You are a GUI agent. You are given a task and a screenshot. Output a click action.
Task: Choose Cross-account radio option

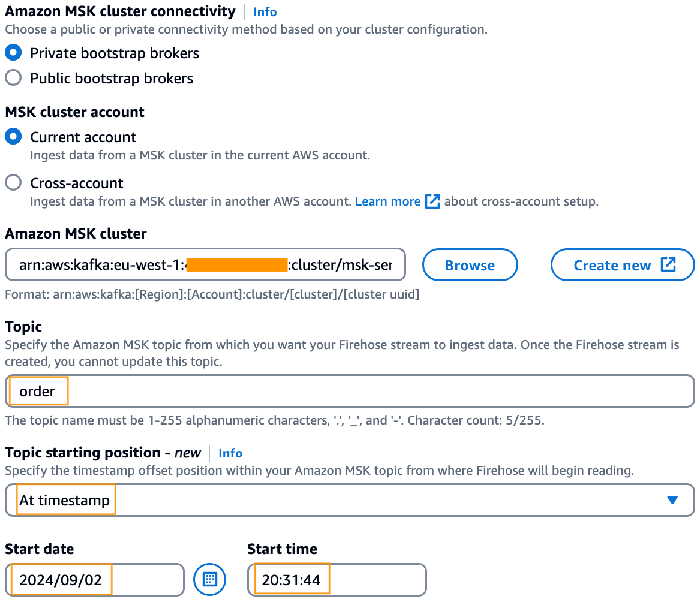tap(13, 182)
